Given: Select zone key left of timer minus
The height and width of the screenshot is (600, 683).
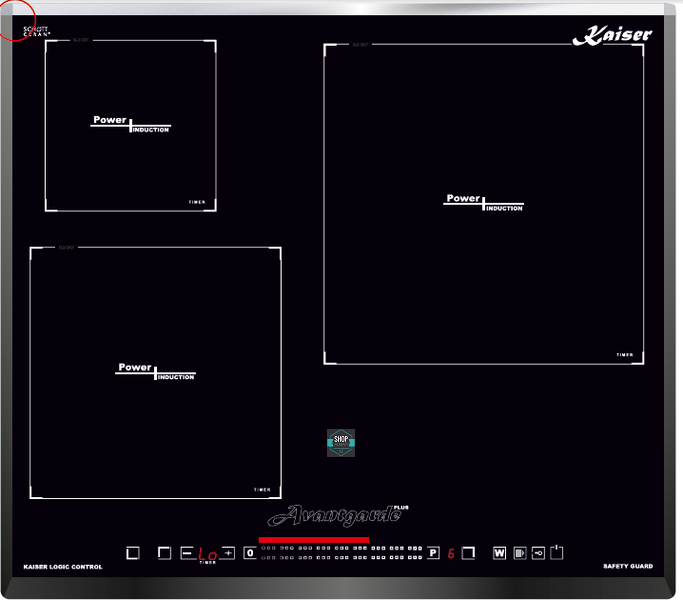Looking at the screenshot, I should tap(164, 553).
